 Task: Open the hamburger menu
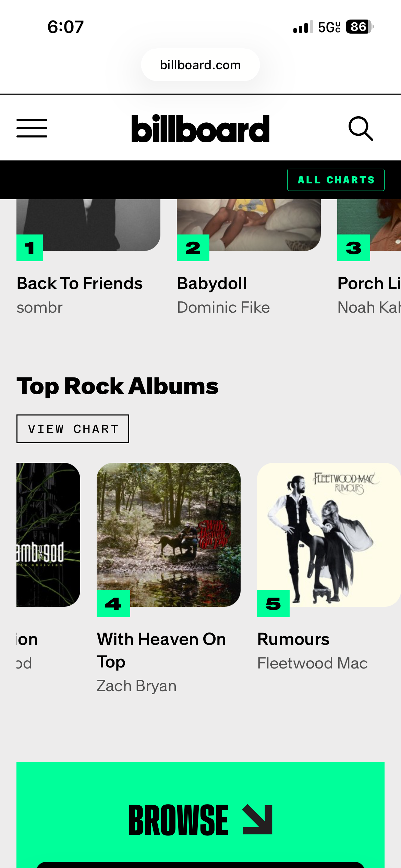click(x=32, y=128)
